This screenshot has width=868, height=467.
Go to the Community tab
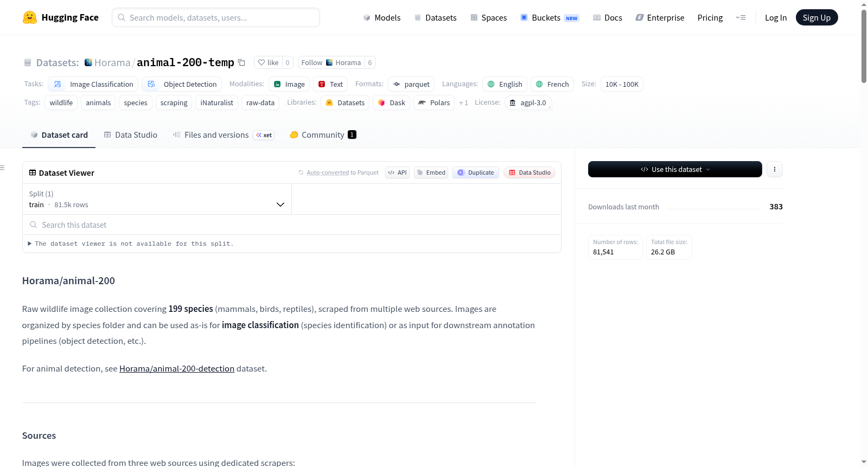(x=323, y=135)
